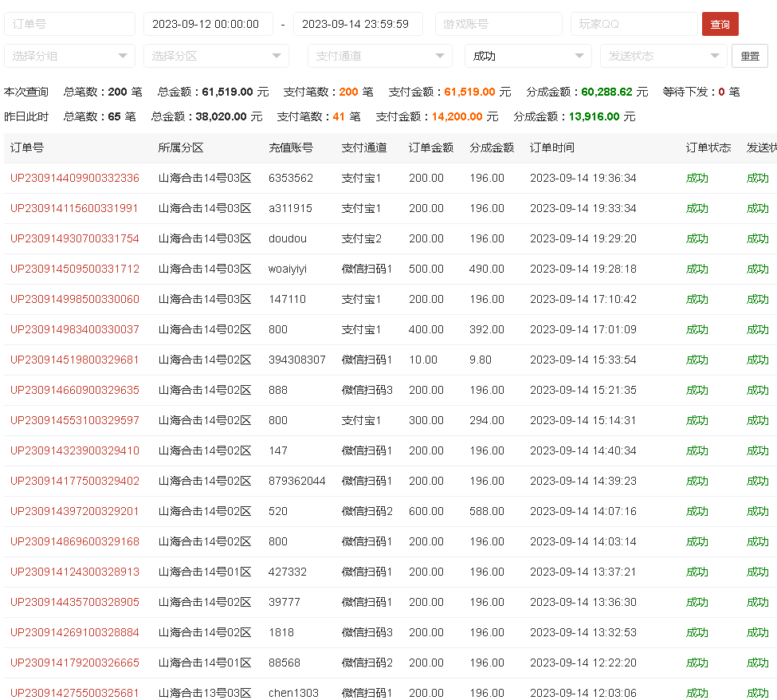Image resolution: width=777 pixels, height=700 pixels.
Task: Open order link UP230914519800329681
Action: pyautogui.click(x=75, y=360)
